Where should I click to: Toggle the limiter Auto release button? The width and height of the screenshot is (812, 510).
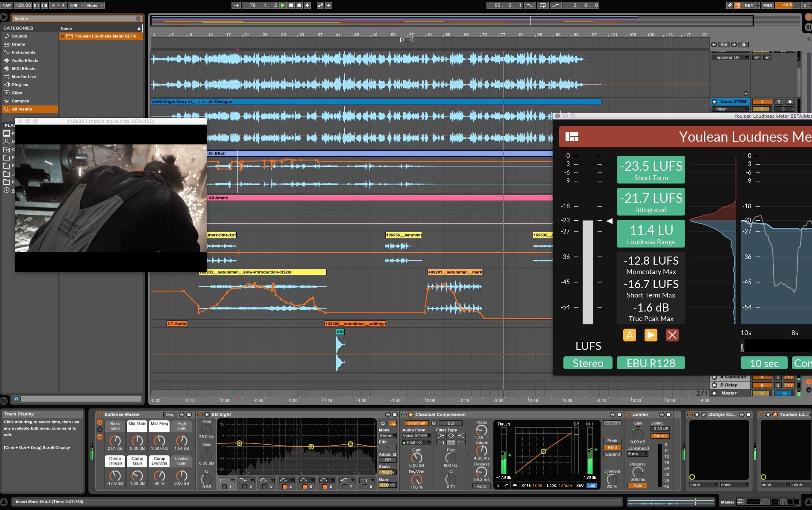[638, 486]
